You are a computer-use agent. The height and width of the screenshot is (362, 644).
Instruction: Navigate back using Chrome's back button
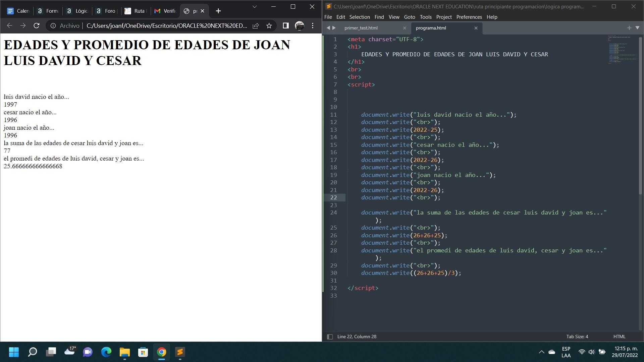pyautogui.click(x=9, y=25)
